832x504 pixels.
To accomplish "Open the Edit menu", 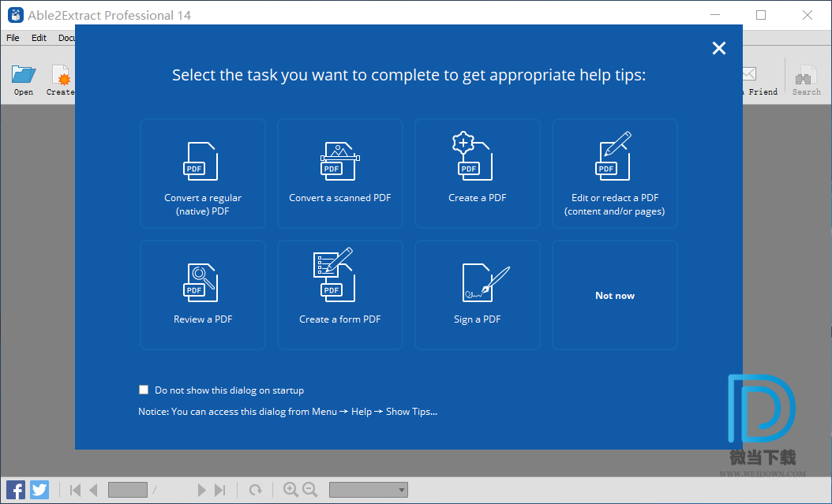I will [39, 38].
